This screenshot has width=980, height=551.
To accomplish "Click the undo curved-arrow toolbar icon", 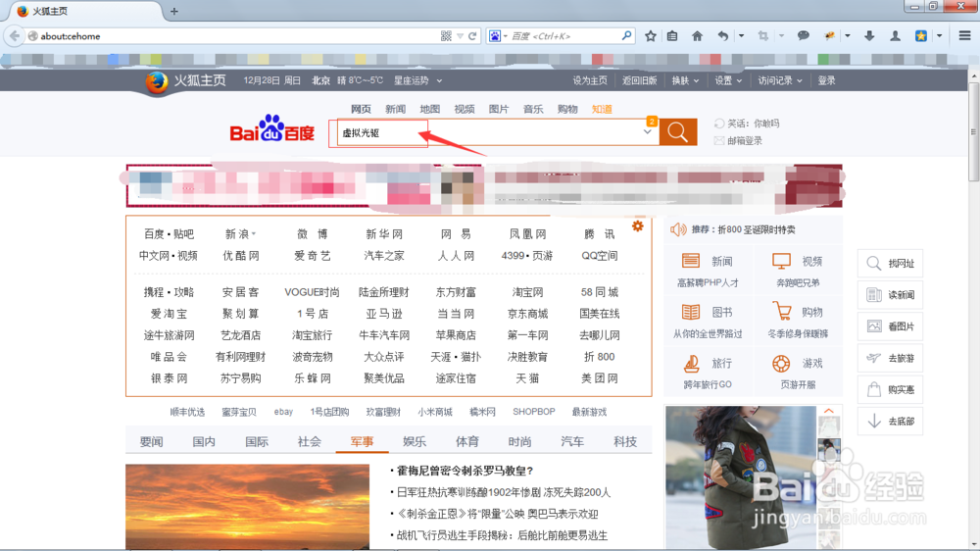I will [723, 36].
